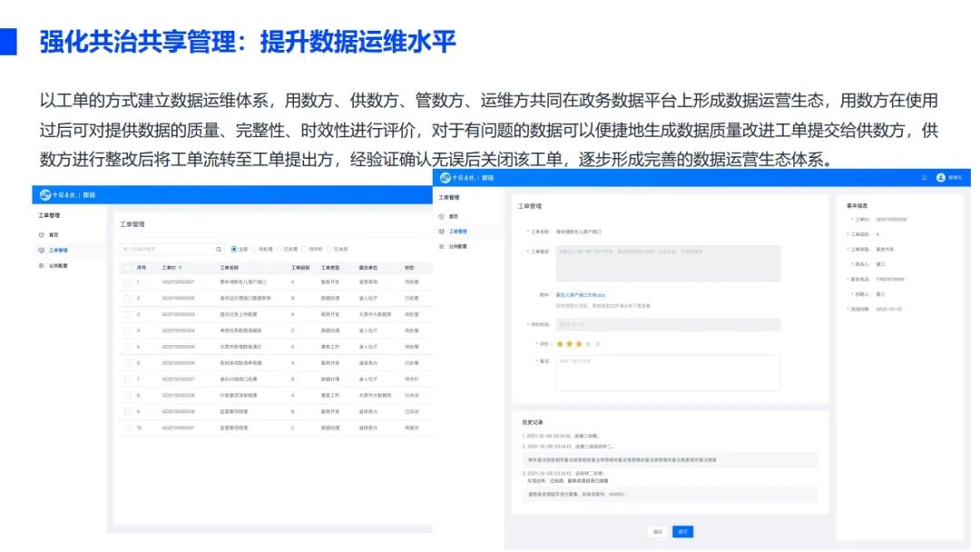The height and width of the screenshot is (552, 980).
Task: Click 首页 home icon in right screenshot sidebar
Action: click(441, 216)
